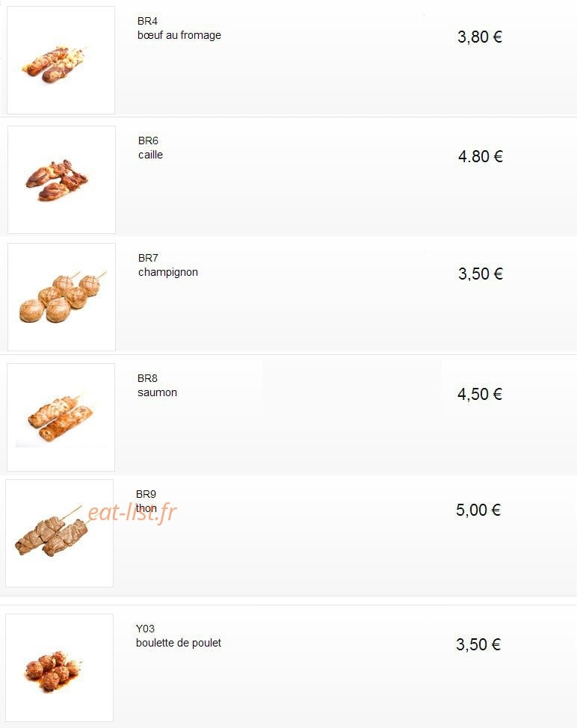Select the BR6 caille item name
Image resolution: width=577 pixels, height=728 pixels.
point(150,148)
